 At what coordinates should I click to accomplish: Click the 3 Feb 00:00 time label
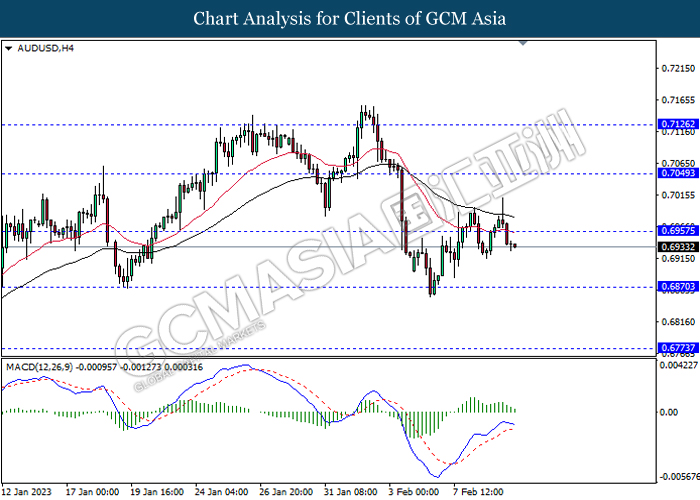[x=414, y=492]
